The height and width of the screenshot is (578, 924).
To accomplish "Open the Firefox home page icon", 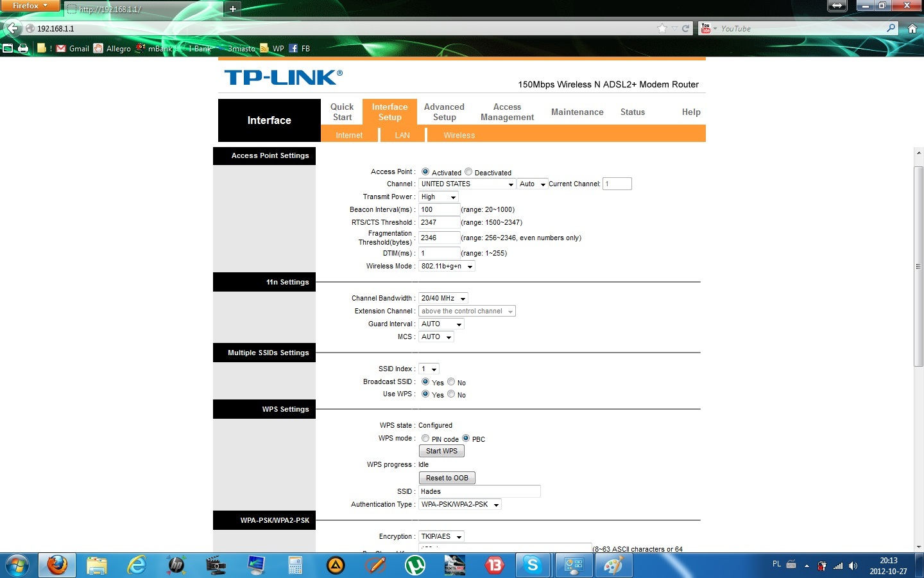I will 912,28.
